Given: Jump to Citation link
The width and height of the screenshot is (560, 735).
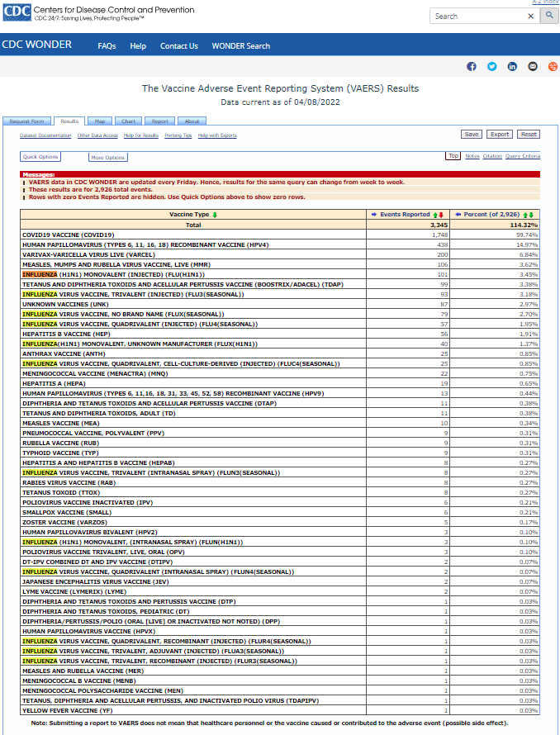Looking at the screenshot, I should point(492,156).
